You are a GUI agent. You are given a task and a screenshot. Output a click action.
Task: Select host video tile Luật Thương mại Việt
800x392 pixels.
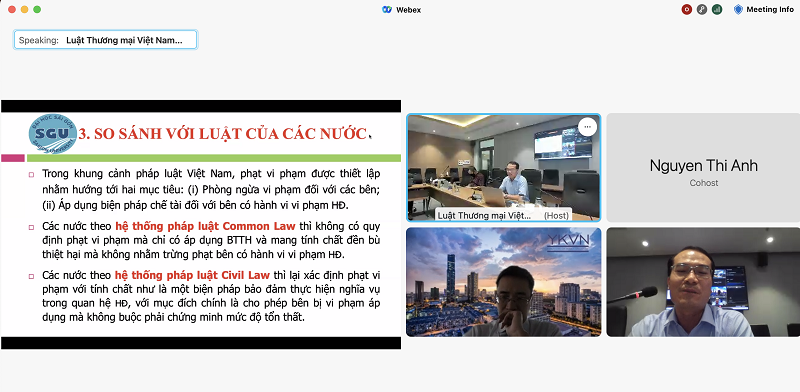[504, 168]
